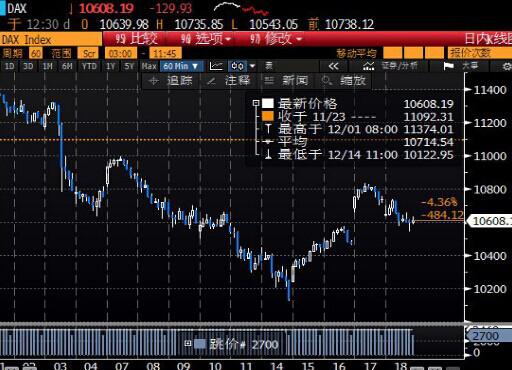Open the 修改 edit dropdown

(276, 39)
